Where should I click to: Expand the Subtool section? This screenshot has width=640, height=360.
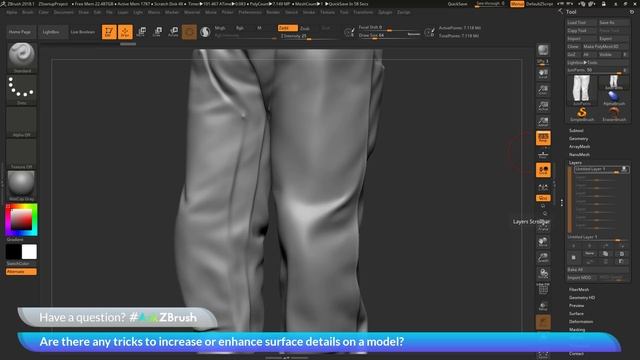[x=576, y=131]
